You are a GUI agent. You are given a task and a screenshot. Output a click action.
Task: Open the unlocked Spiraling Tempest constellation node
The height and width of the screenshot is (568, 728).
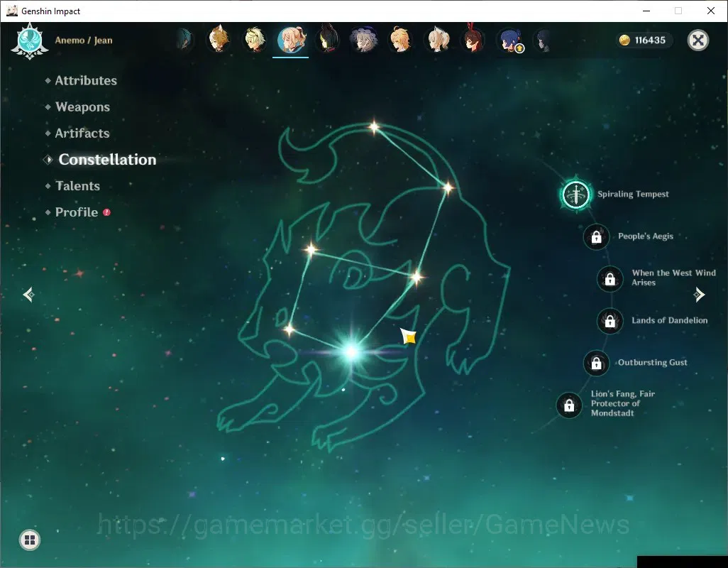coord(575,194)
